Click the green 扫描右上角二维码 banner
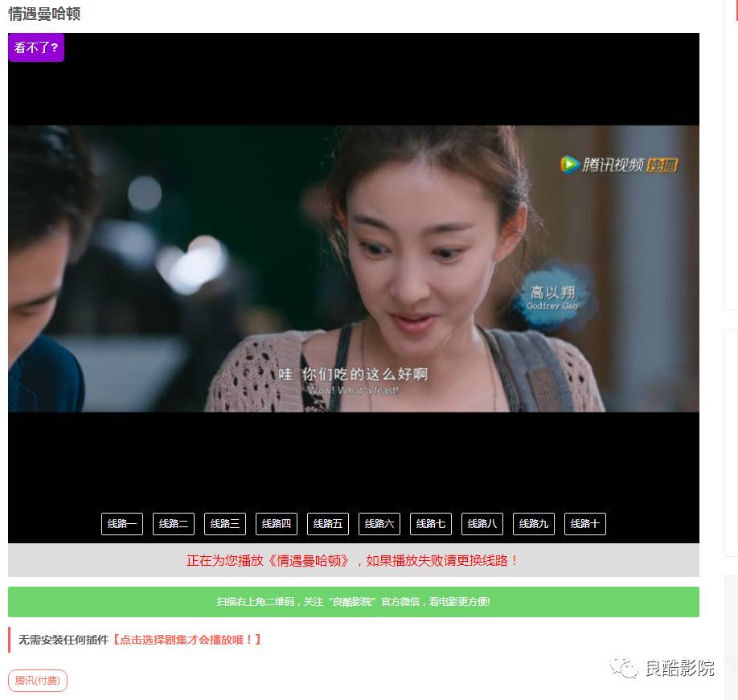This screenshot has height=700, width=738. click(x=354, y=602)
